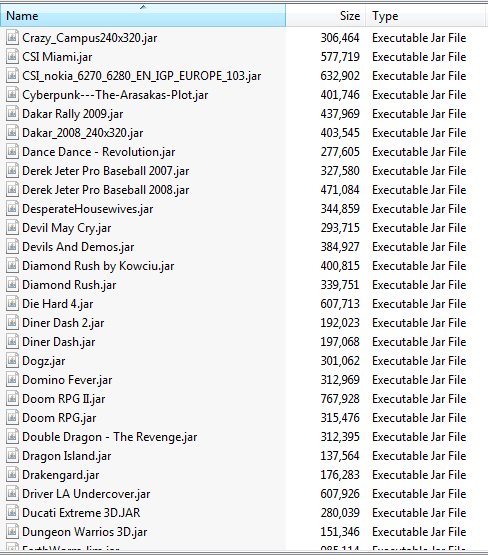Select file name Ducati Extreme 3D.JAR
This screenshot has width=488, height=556.
click(81, 513)
